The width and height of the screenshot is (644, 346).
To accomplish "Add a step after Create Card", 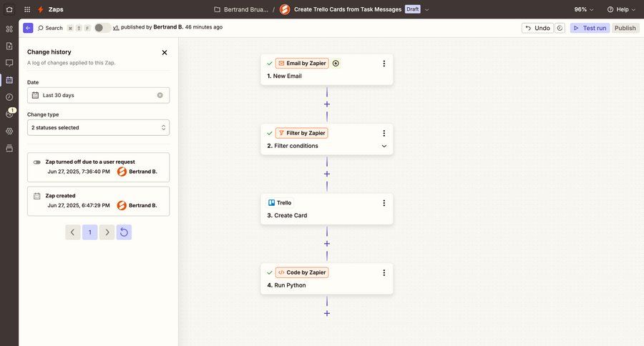I will 327,244.
